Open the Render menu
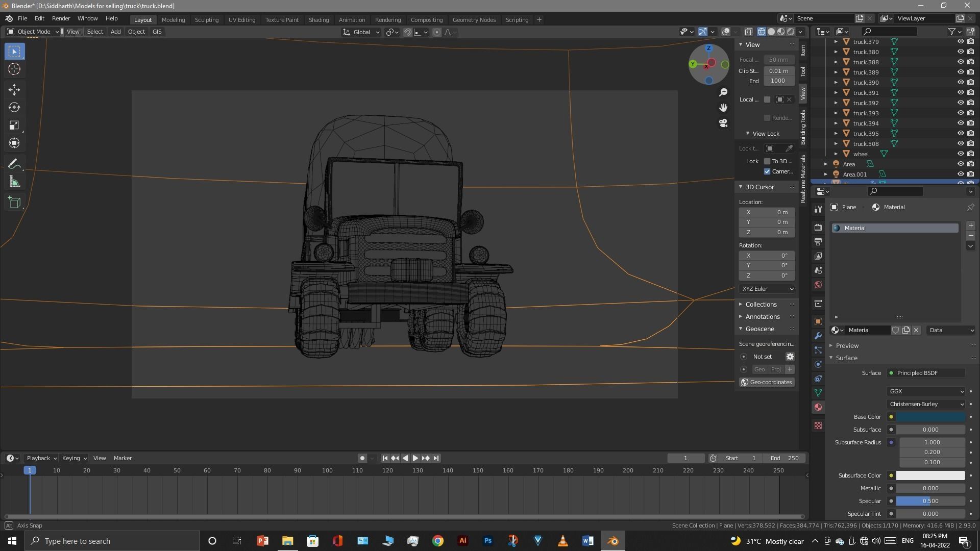 (61, 18)
